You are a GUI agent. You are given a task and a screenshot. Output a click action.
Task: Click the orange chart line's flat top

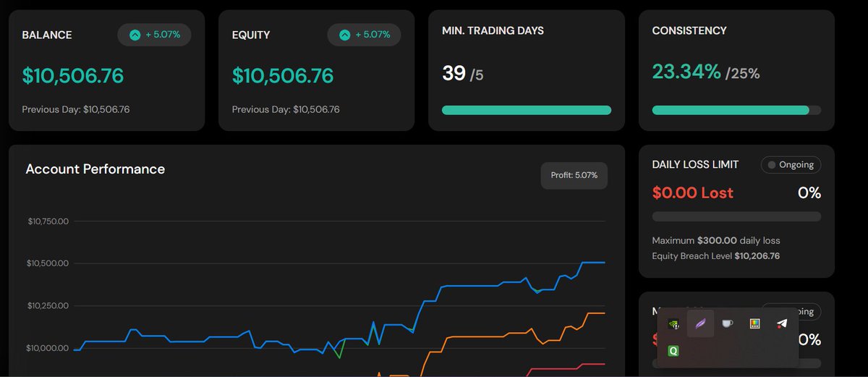(595, 313)
